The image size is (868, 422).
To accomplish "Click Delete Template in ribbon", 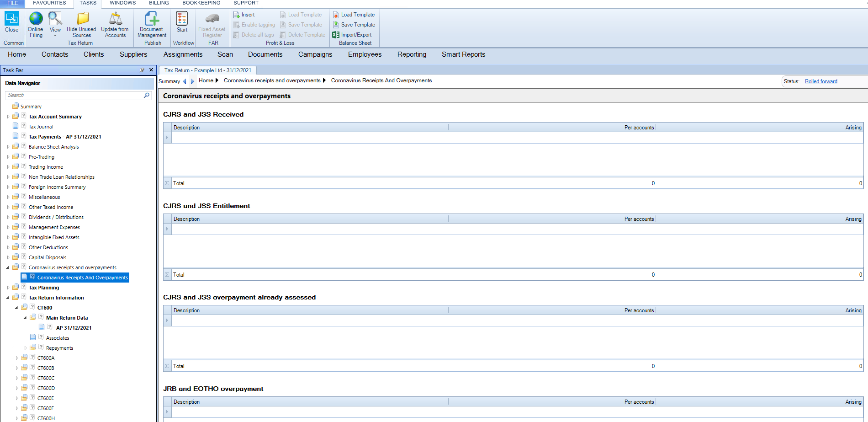I will tap(302, 35).
